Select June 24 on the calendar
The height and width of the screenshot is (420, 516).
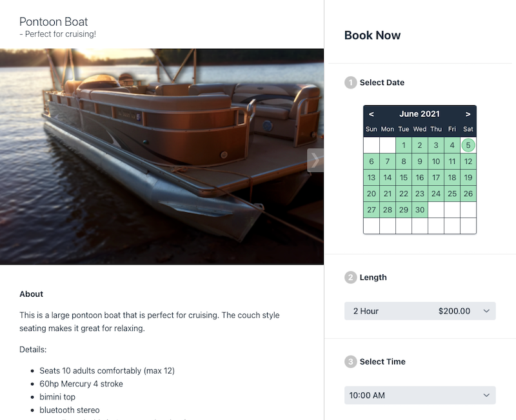pyautogui.click(x=436, y=194)
